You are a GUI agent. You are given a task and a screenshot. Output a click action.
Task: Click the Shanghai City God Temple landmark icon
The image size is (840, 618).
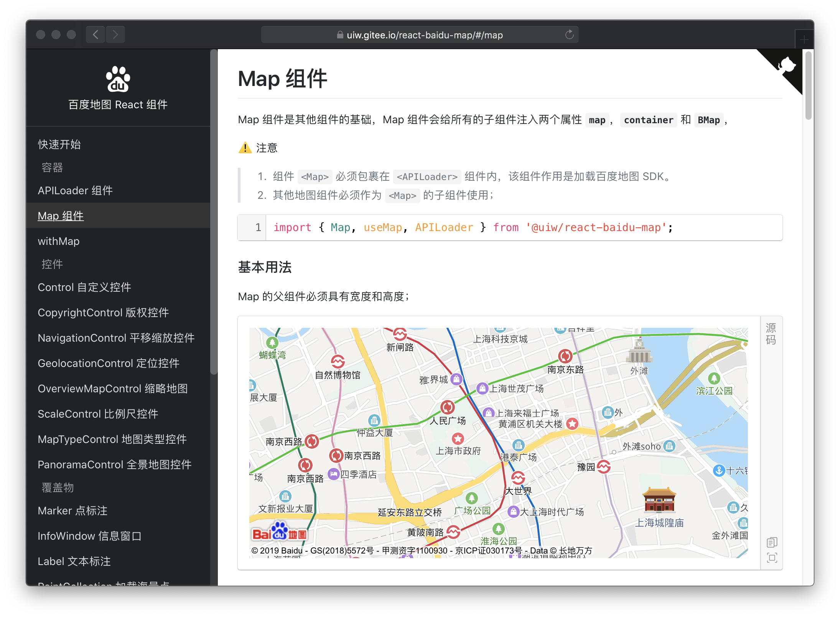point(659,500)
